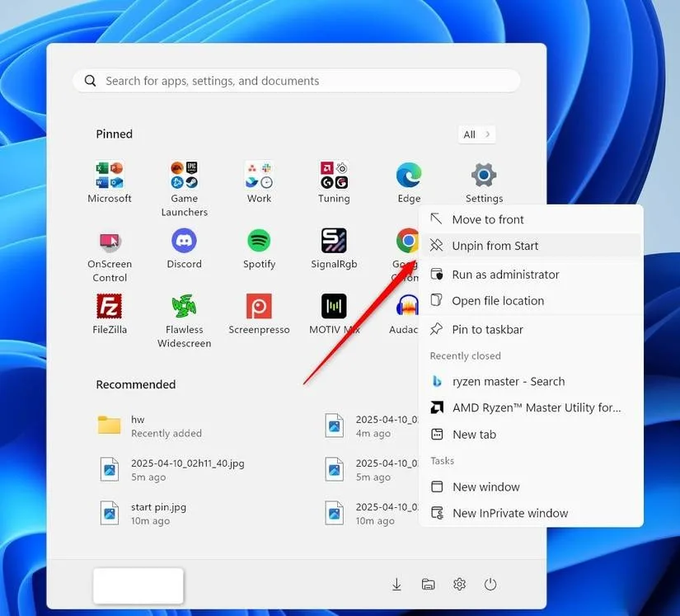This screenshot has height=616, width=680.
Task: Click the Downloads icon in Start footer
Action: [x=396, y=585]
